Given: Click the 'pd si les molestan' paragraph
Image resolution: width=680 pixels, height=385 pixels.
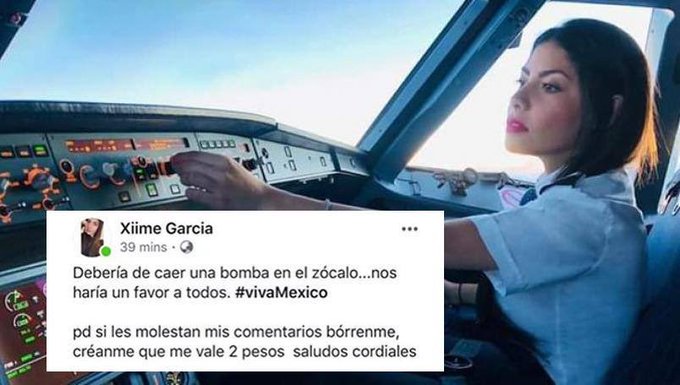Looking at the screenshot, I should click(245, 342).
